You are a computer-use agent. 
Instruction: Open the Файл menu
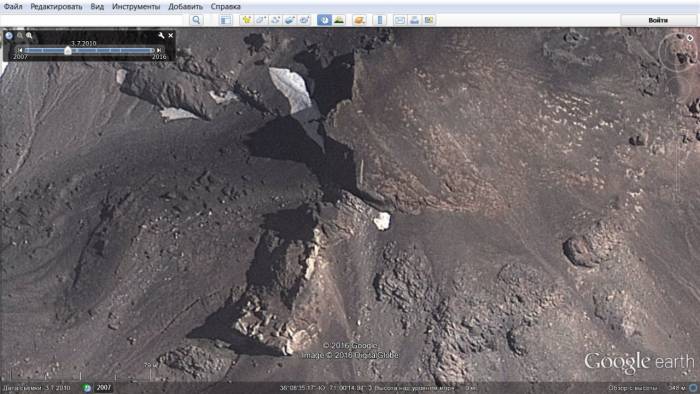pos(13,7)
